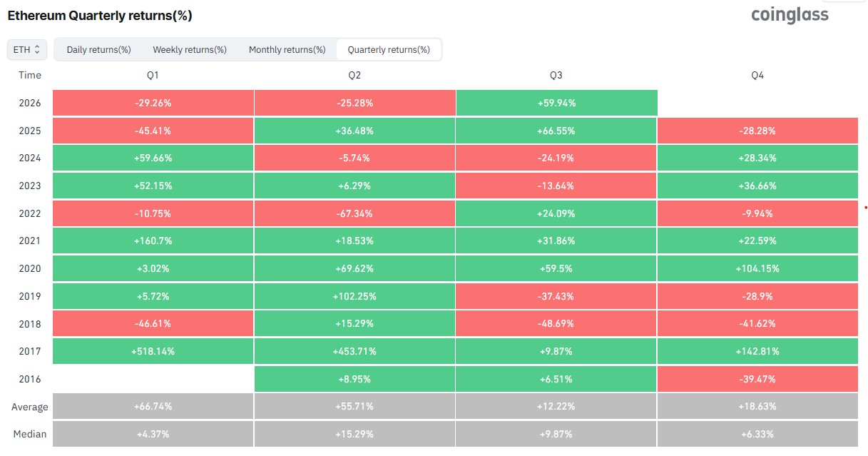The width and height of the screenshot is (868, 456).
Task: Click the Median Q4 +6.33% cell
Action: tap(757, 434)
